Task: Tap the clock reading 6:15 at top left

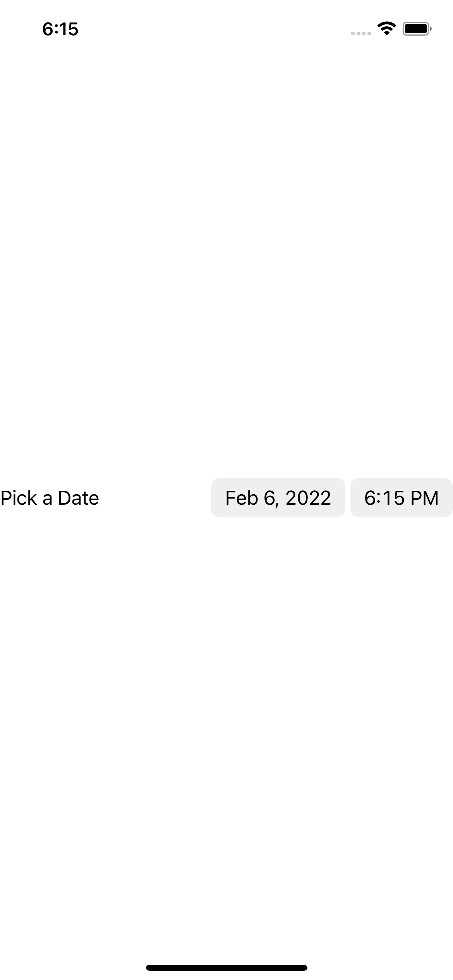Action: click(x=60, y=28)
